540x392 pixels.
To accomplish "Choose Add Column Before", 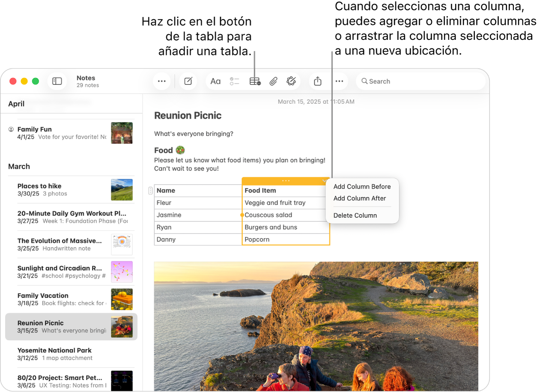I will point(362,186).
